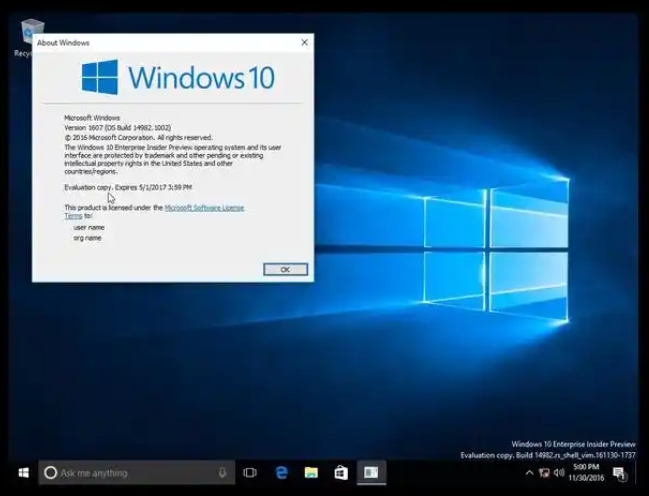Select the About Windows taskbar button
The image size is (649, 496).
[x=370, y=472]
